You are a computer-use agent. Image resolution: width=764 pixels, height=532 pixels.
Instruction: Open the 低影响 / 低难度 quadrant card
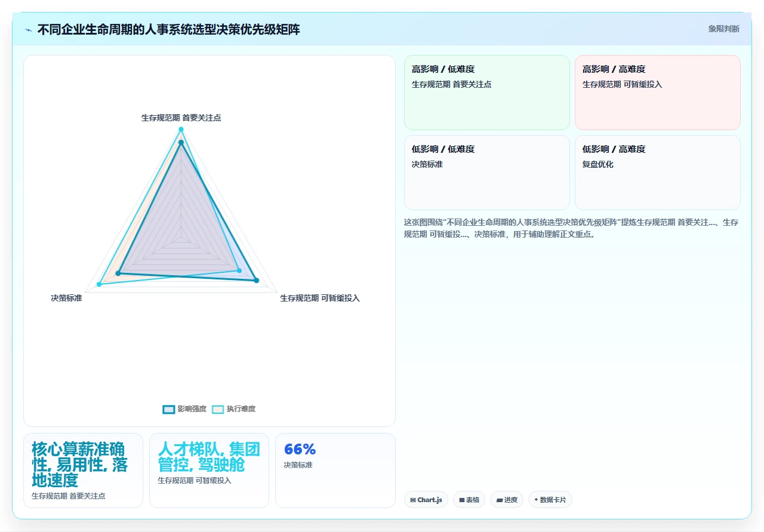tap(487, 173)
